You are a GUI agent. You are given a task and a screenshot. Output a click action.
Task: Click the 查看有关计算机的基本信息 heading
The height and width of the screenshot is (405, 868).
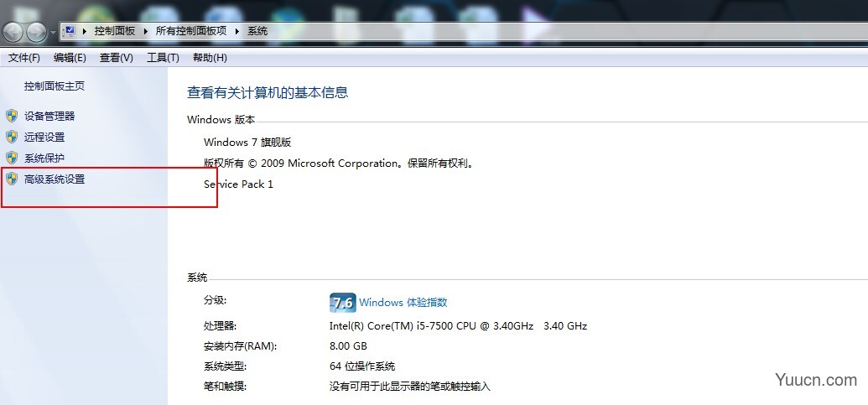pyautogui.click(x=268, y=92)
